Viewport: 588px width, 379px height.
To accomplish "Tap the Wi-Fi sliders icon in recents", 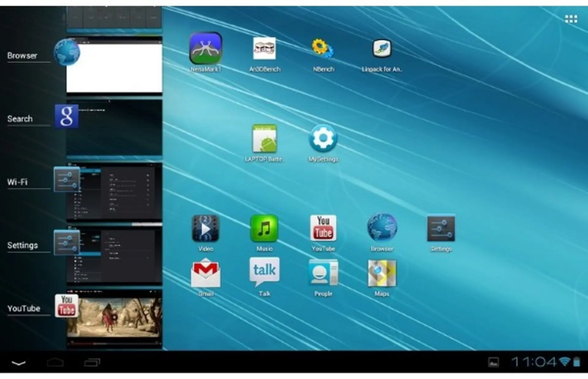I will 67,179.
